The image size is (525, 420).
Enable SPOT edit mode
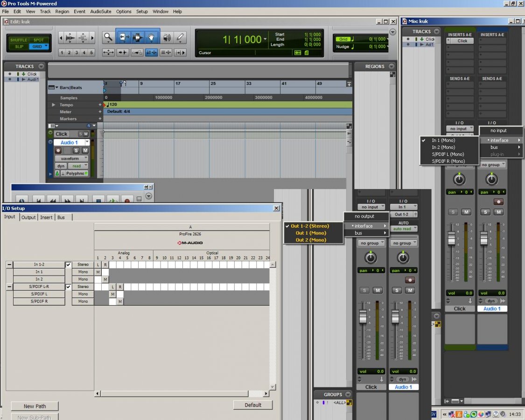pyautogui.click(x=39, y=40)
